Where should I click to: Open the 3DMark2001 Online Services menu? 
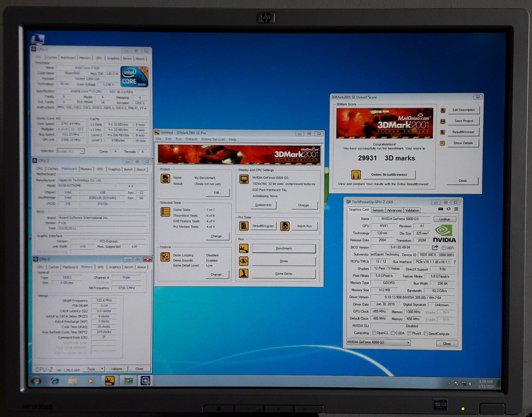213,139
